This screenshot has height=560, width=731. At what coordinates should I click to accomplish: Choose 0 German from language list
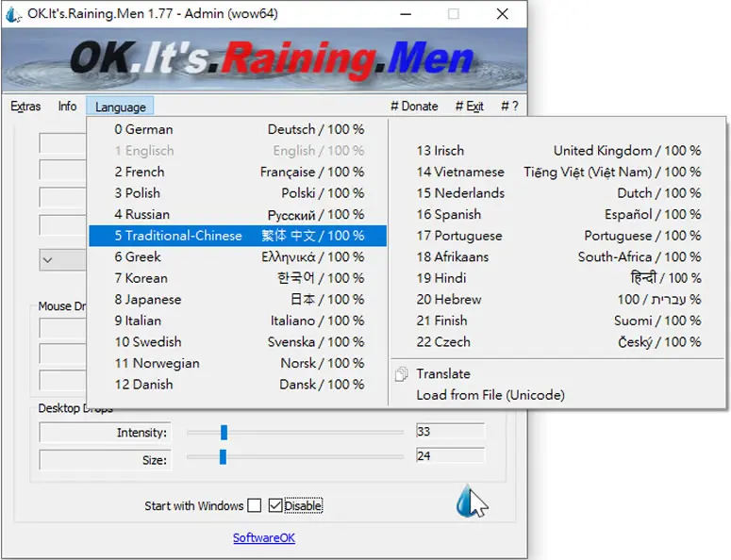pos(238,129)
